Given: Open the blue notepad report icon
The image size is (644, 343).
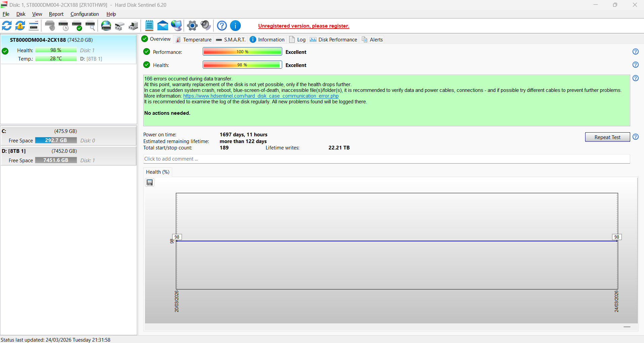Looking at the screenshot, I should coord(149,26).
